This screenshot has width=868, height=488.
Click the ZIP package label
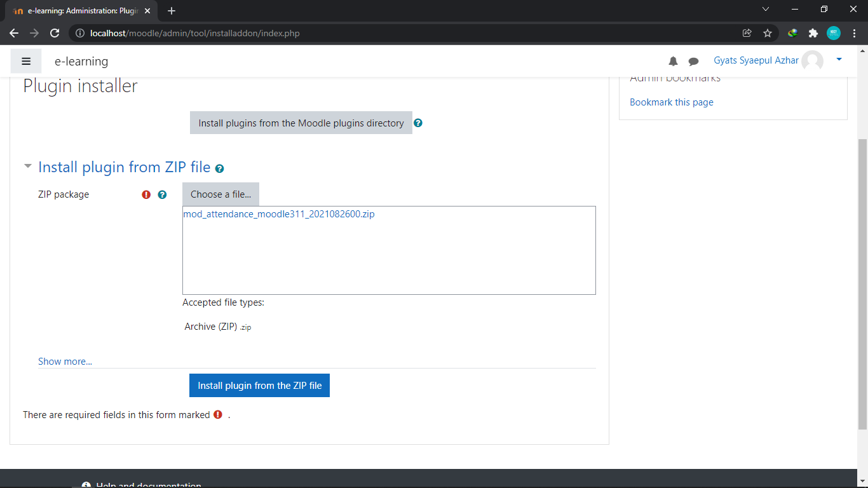(x=64, y=194)
